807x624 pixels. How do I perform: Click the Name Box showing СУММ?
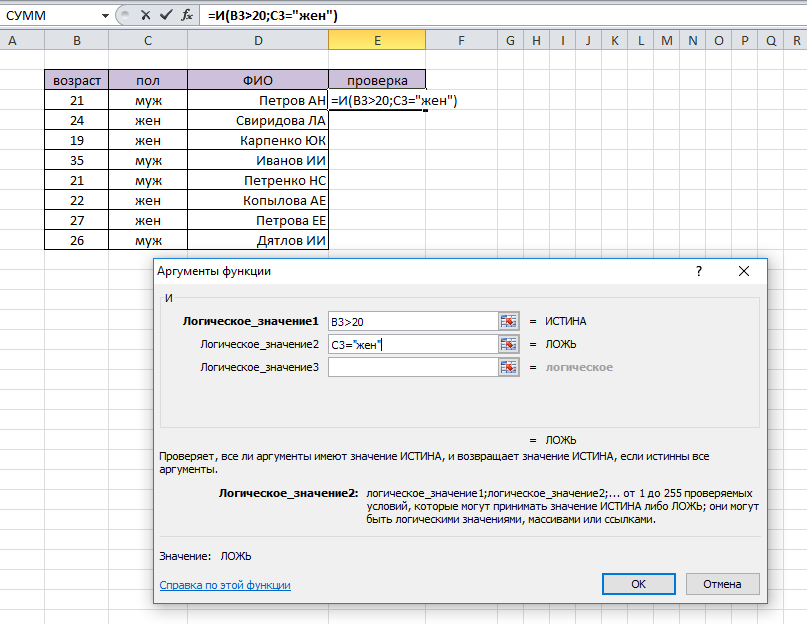click(50, 15)
